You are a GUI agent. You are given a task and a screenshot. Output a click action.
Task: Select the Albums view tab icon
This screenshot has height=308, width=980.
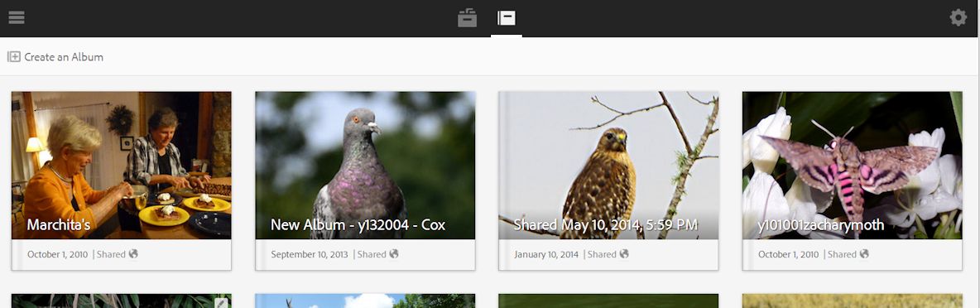coord(507,18)
